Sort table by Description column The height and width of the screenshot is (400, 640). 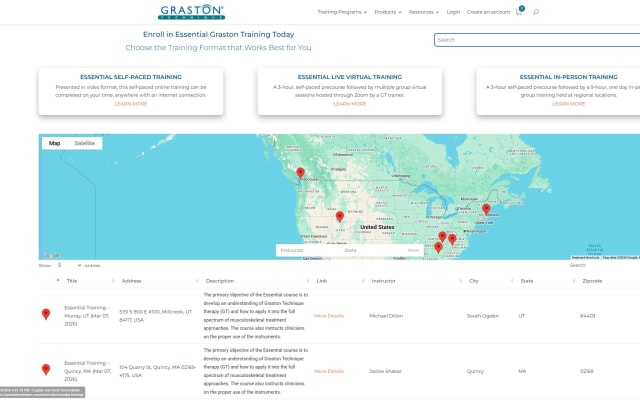(x=220, y=281)
